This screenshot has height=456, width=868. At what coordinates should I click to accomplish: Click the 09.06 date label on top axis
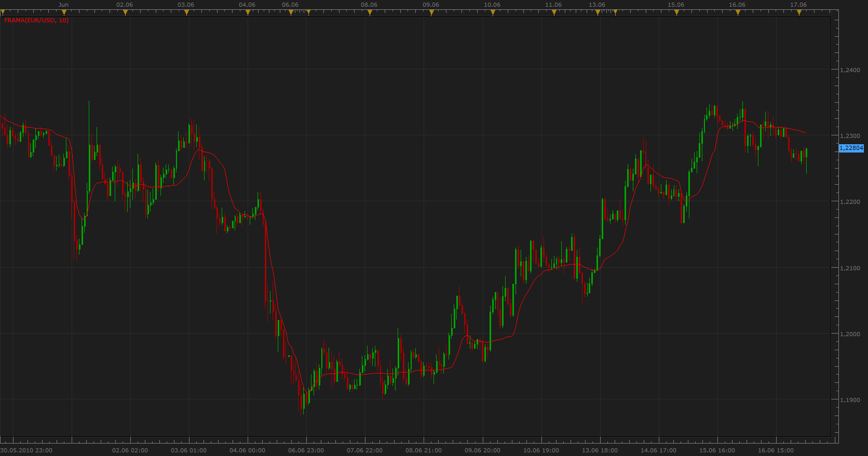pos(431,5)
